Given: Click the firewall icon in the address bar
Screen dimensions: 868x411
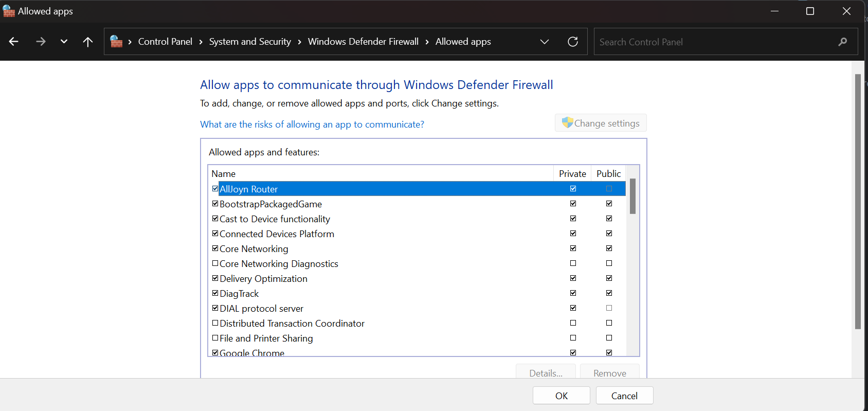Looking at the screenshot, I should pos(116,42).
